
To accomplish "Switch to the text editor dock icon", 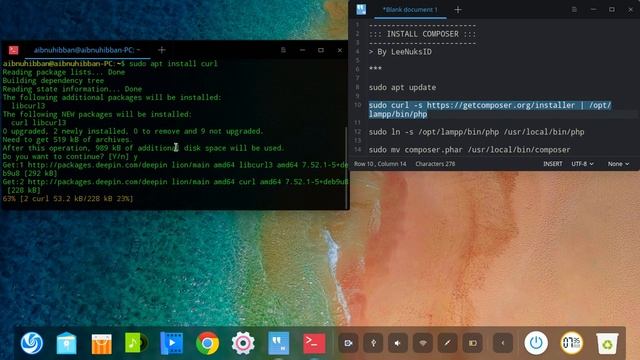I will click(278, 343).
